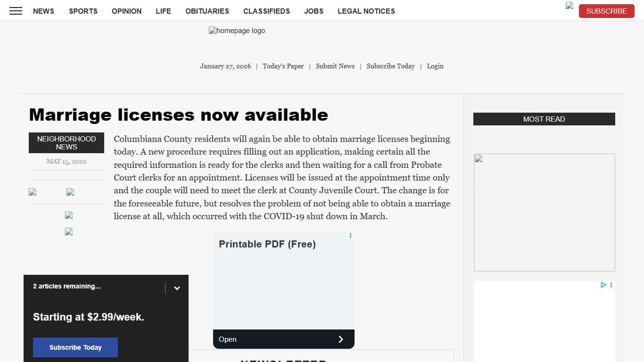Collapse the articles remaining banner using its chevron

177,288
